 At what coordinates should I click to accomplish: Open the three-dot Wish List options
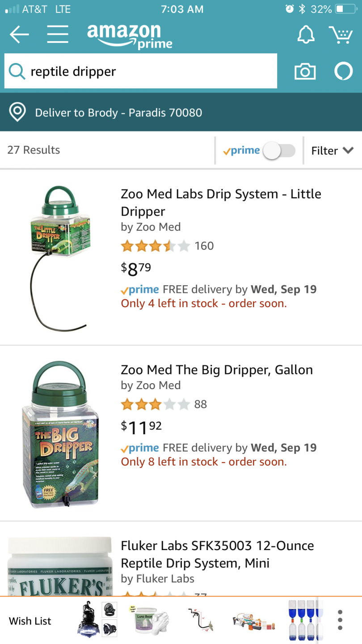pos(340,620)
